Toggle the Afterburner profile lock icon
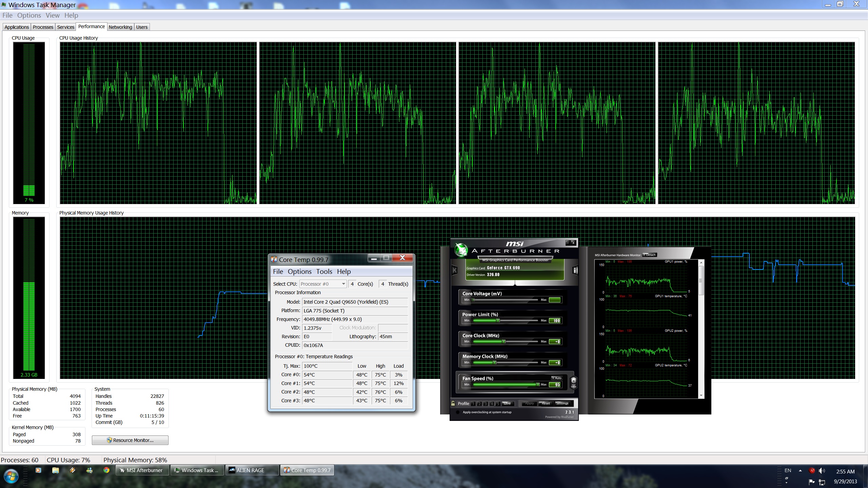 click(453, 403)
